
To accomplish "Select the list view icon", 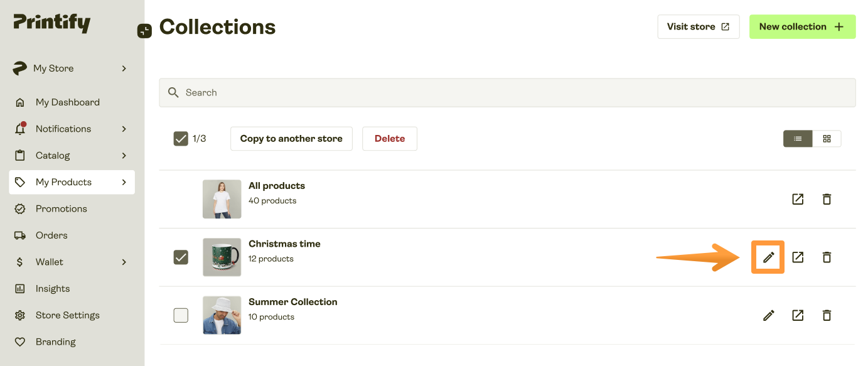I will pyautogui.click(x=798, y=138).
